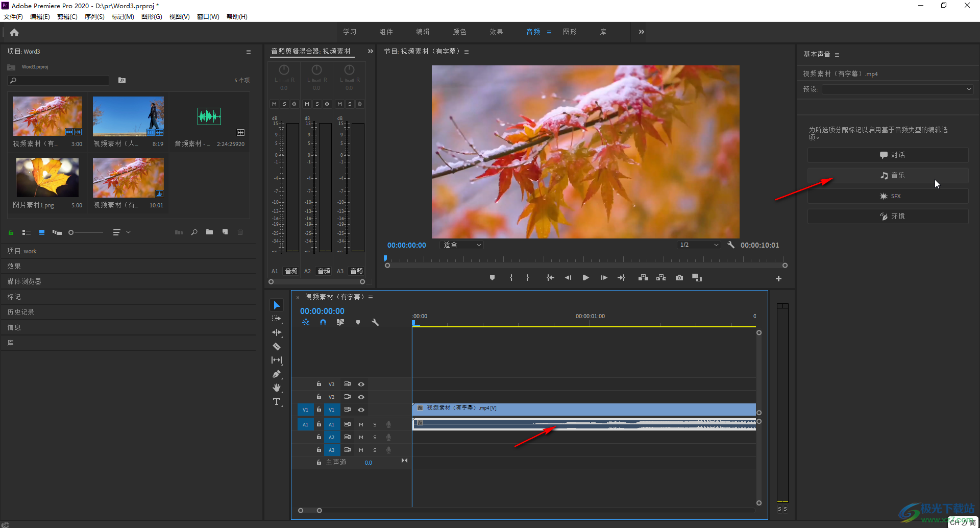Open the 历史记录 panel
Viewport: 980px width, 528px height.
click(21, 312)
